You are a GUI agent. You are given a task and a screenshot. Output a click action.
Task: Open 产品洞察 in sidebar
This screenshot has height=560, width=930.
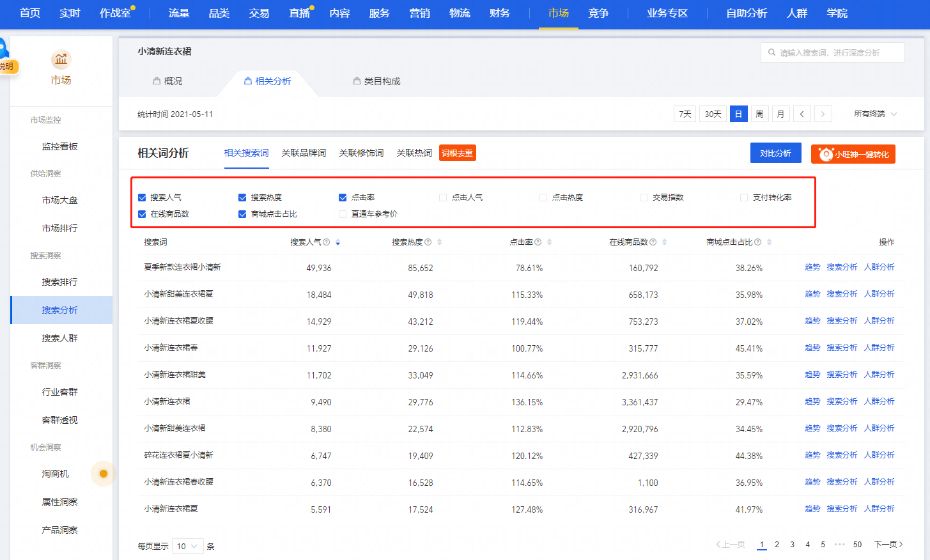click(60, 530)
